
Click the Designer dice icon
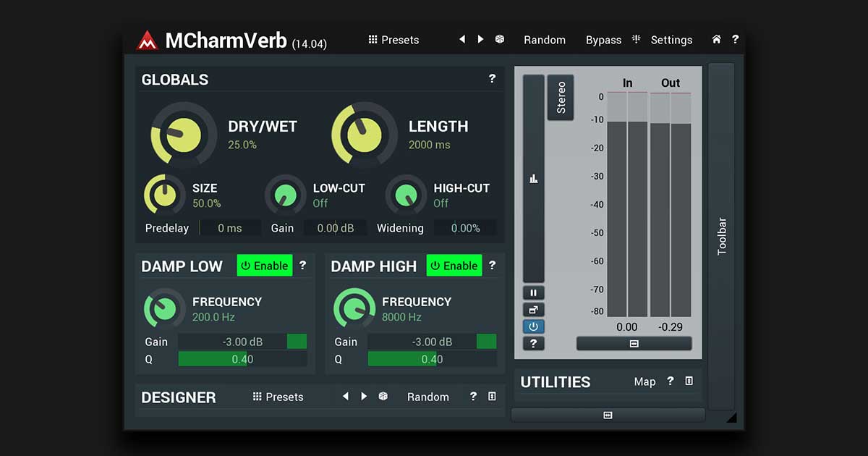(383, 397)
